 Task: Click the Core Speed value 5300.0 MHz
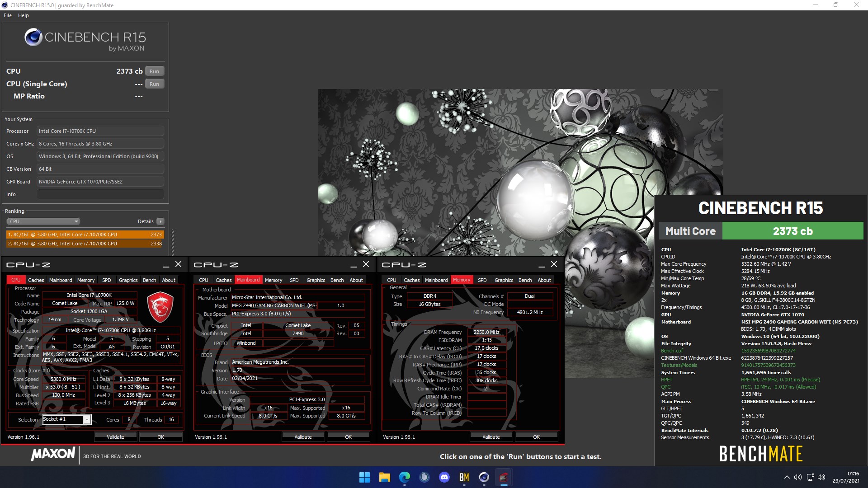tap(63, 379)
